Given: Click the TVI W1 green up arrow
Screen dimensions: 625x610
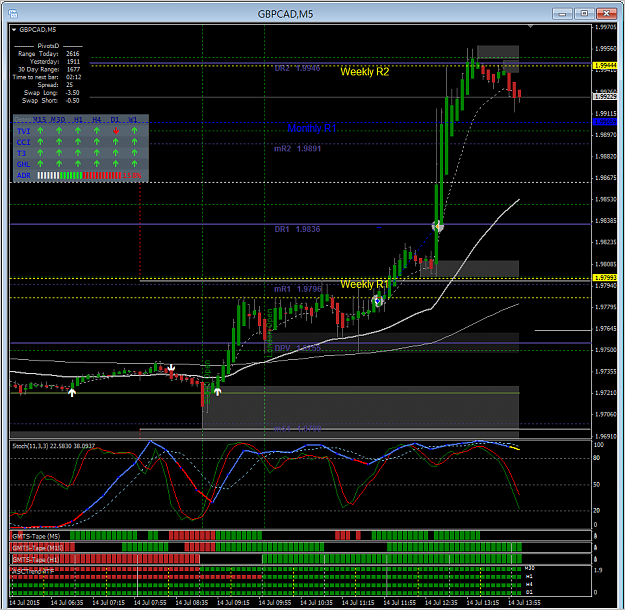Looking at the screenshot, I should [x=134, y=131].
